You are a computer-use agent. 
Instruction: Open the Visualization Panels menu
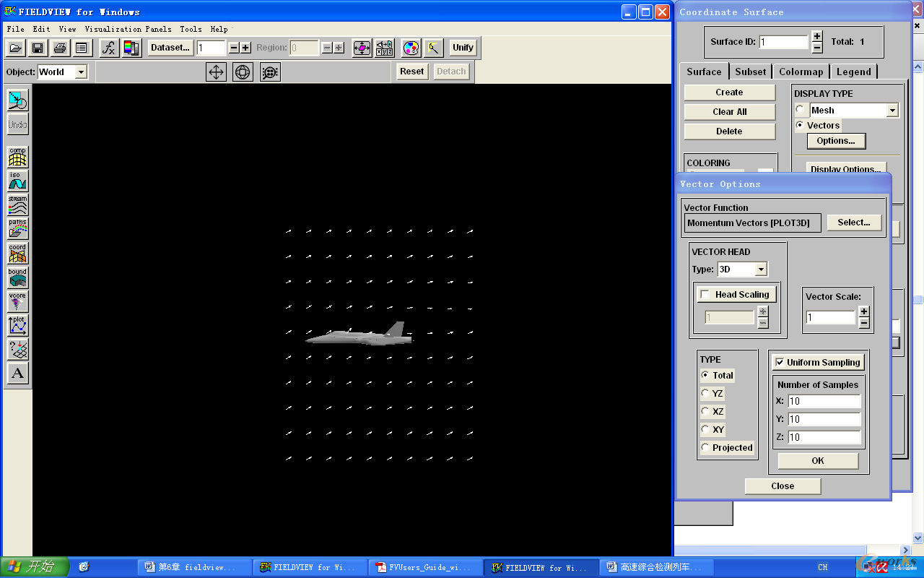128,29
